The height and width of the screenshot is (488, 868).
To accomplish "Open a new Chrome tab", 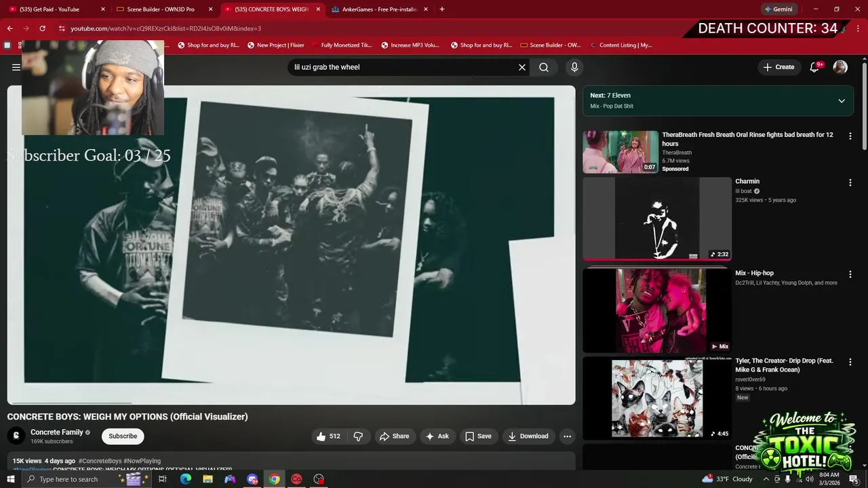I will click(442, 9).
